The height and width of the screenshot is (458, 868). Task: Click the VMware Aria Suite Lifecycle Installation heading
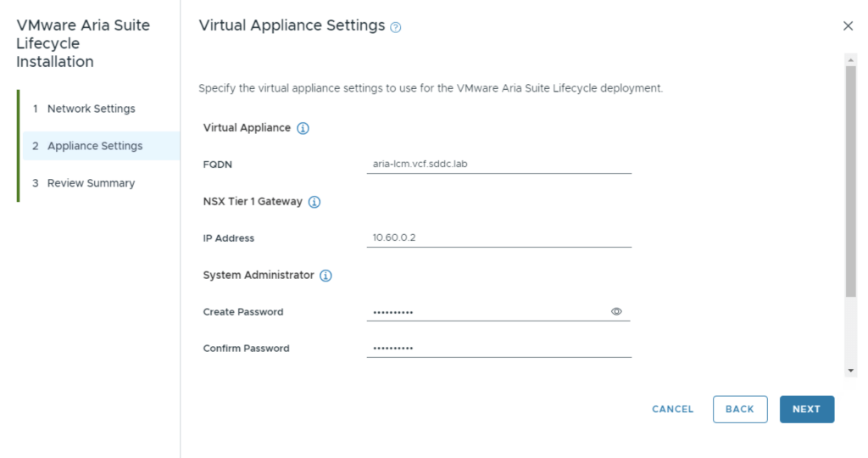point(83,43)
